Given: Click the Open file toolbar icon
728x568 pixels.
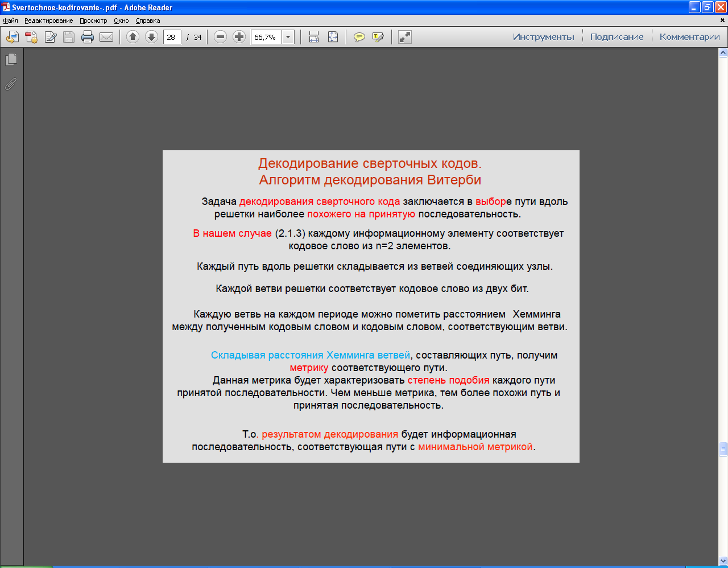Looking at the screenshot, I should (13, 37).
